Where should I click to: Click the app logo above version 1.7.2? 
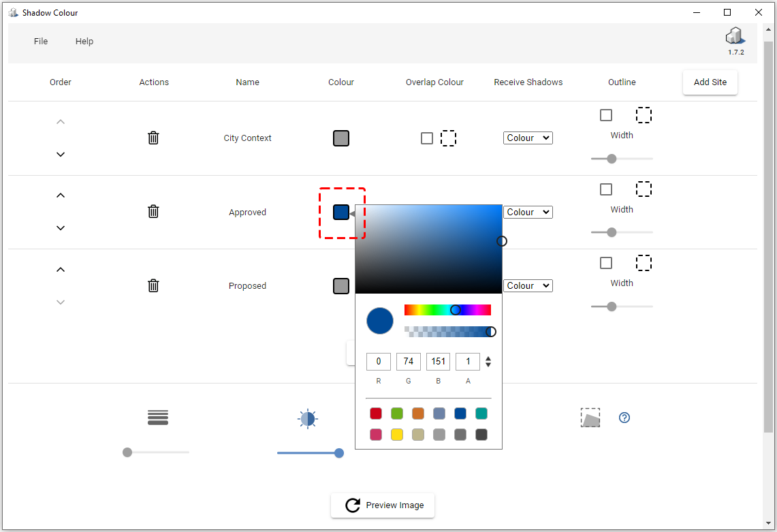[x=735, y=35]
